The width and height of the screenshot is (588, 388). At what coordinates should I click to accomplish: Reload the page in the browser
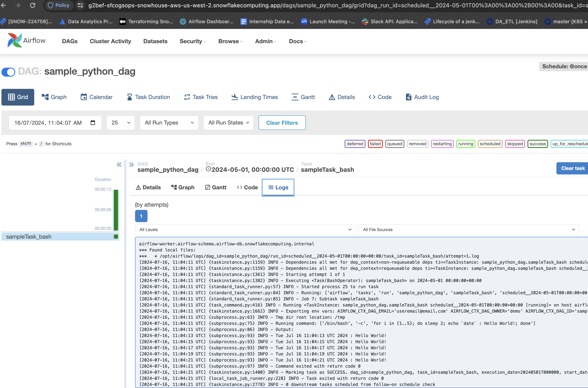[x=33, y=5]
